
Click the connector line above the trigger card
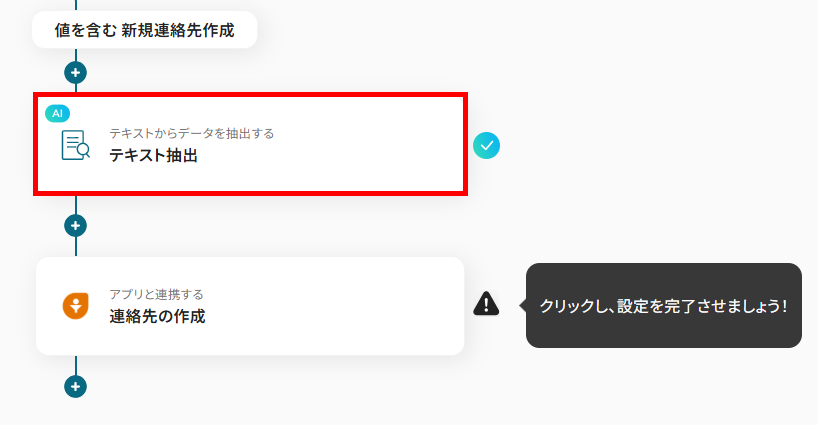(x=76, y=5)
